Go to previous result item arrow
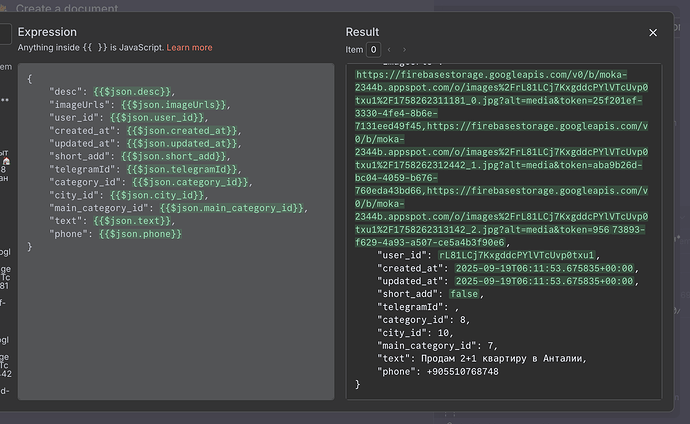The image size is (690, 424). click(x=390, y=49)
